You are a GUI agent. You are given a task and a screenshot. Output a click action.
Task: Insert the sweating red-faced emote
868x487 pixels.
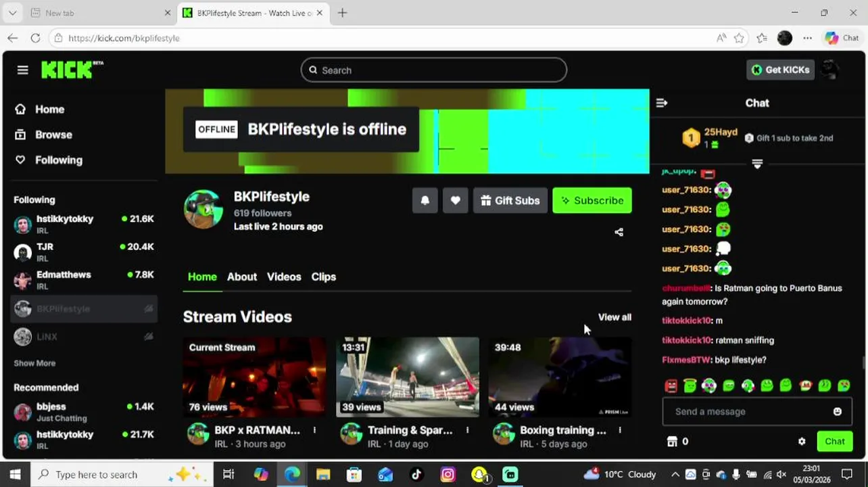coord(804,386)
